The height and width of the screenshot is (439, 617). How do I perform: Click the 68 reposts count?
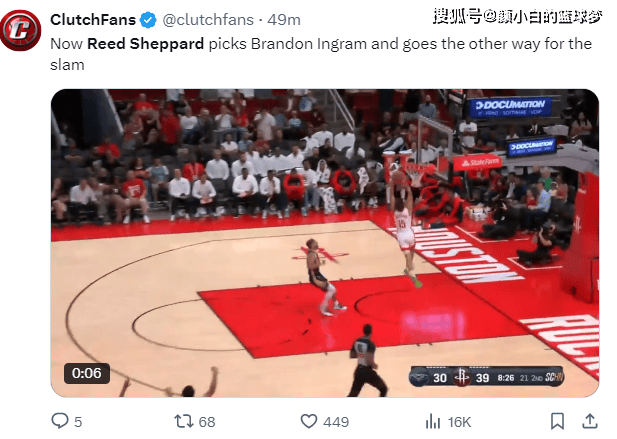[207, 422]
